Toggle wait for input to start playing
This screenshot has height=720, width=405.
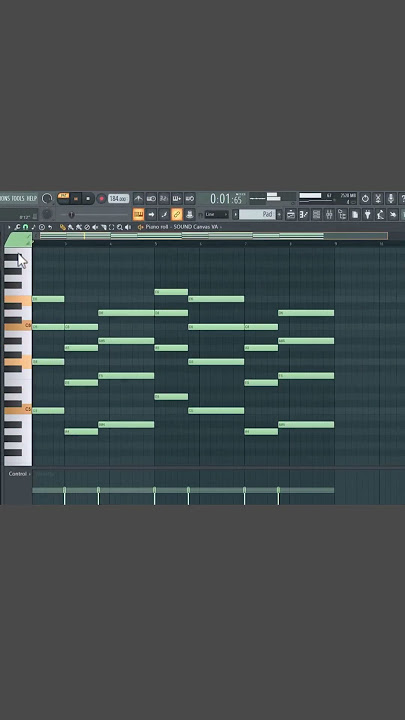pos(151,198)
